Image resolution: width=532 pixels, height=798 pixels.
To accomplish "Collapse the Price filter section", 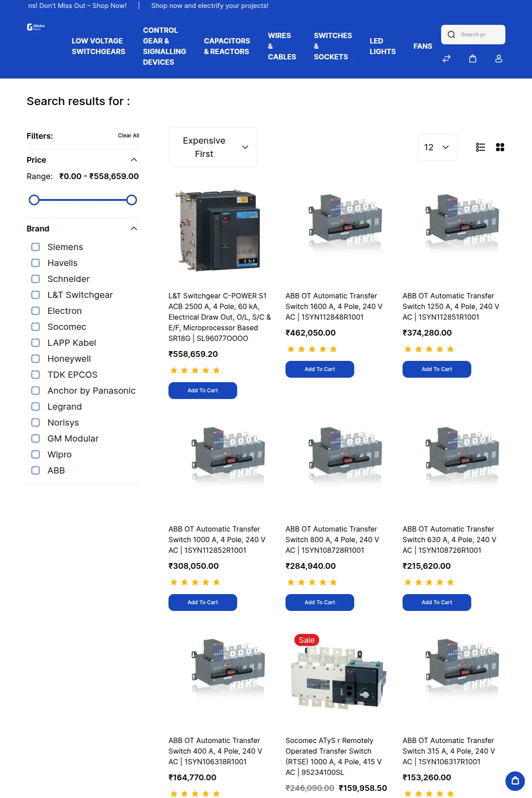I will click(x=134, y=160).
